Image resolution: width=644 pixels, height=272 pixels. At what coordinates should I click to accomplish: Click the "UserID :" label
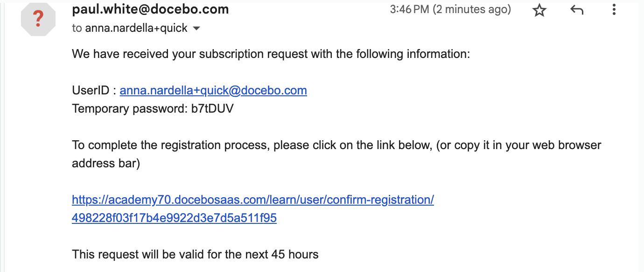click(93, 91)
